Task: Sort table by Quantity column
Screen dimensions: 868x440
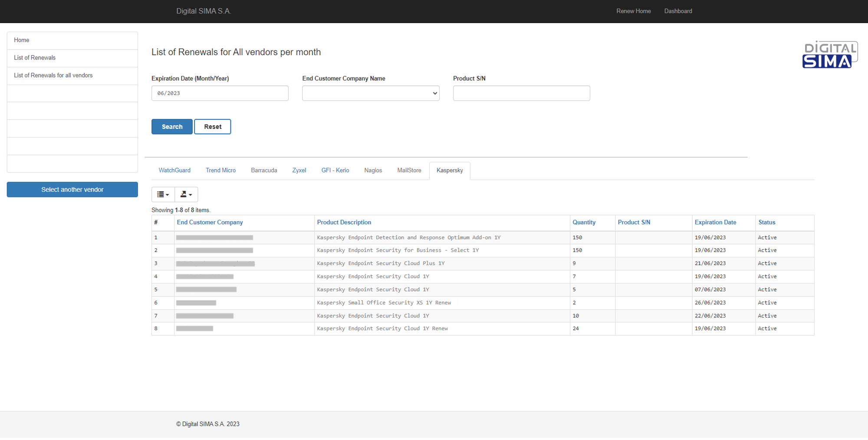Action: click(x=584, y=223)
